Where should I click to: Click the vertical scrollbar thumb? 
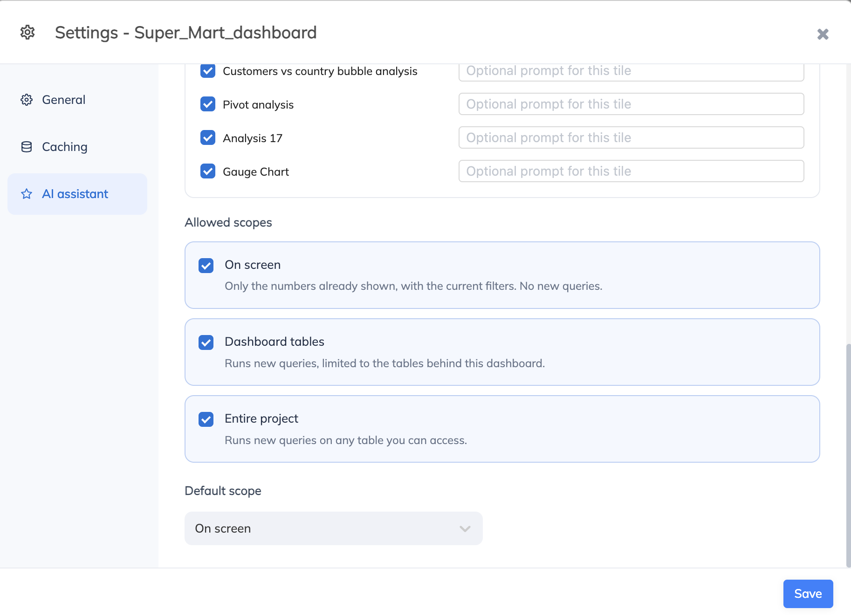848,455
